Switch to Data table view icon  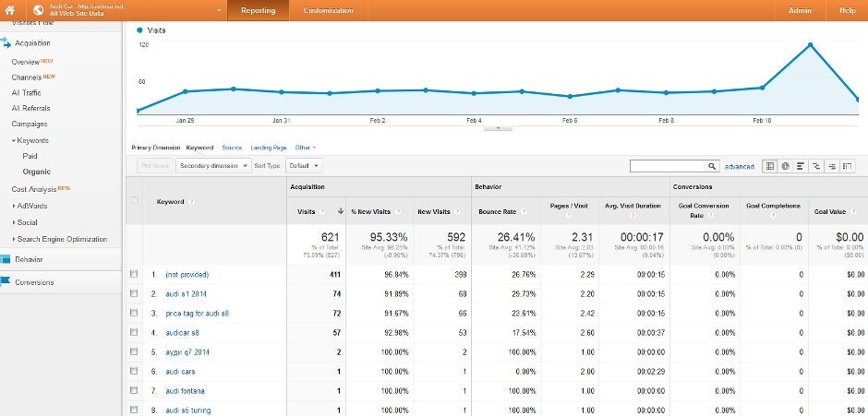(x=769, y=166)
